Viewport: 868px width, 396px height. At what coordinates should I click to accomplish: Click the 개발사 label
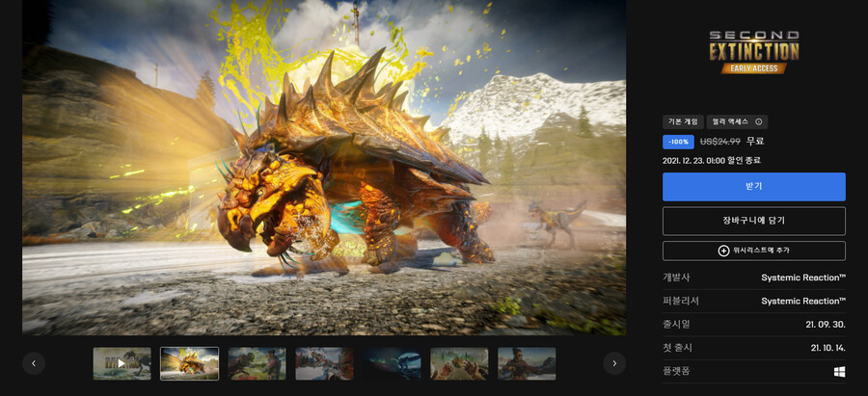coord(676,277)
